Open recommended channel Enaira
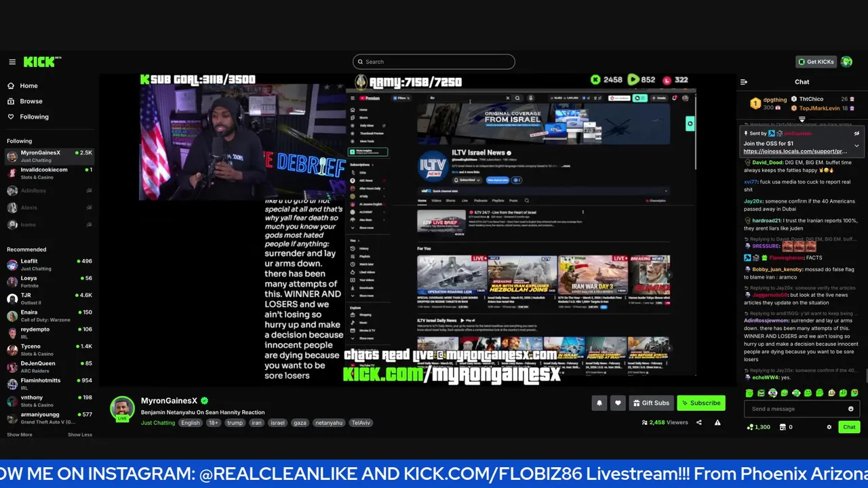Image resolution: width=868 pixels, height=488 pixels. coord(49,315)
